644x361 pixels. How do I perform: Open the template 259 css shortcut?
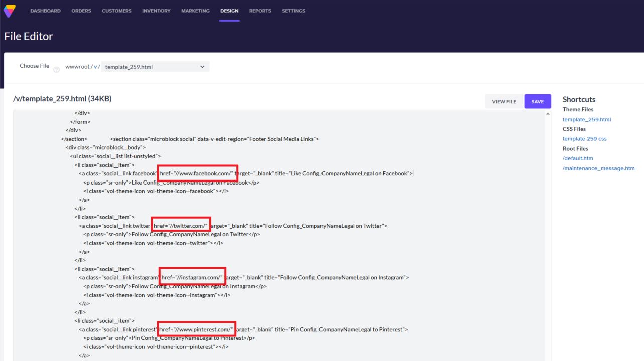tap(584, 139)
